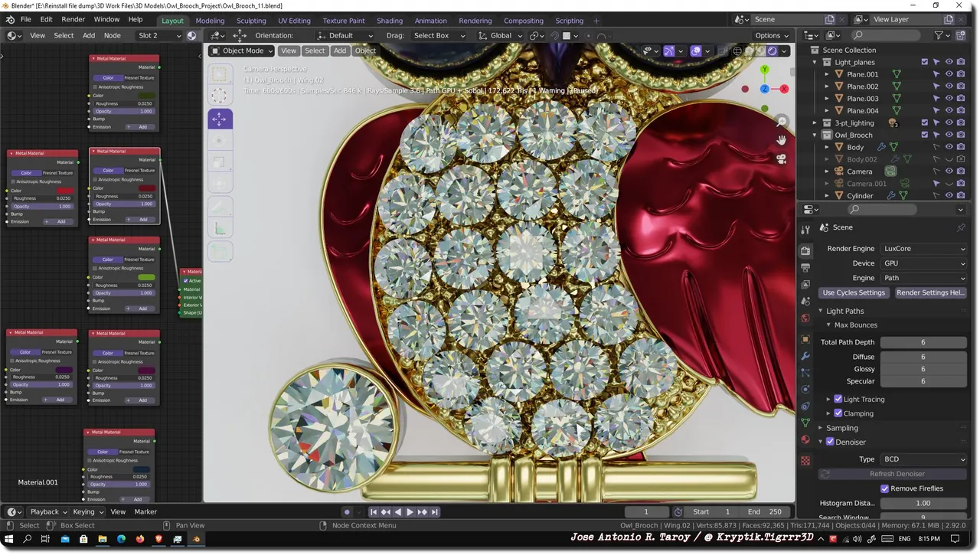Disable the Clamping checkbox
Image resolution: width=980 pixels, height=555 pixels.
838,413
